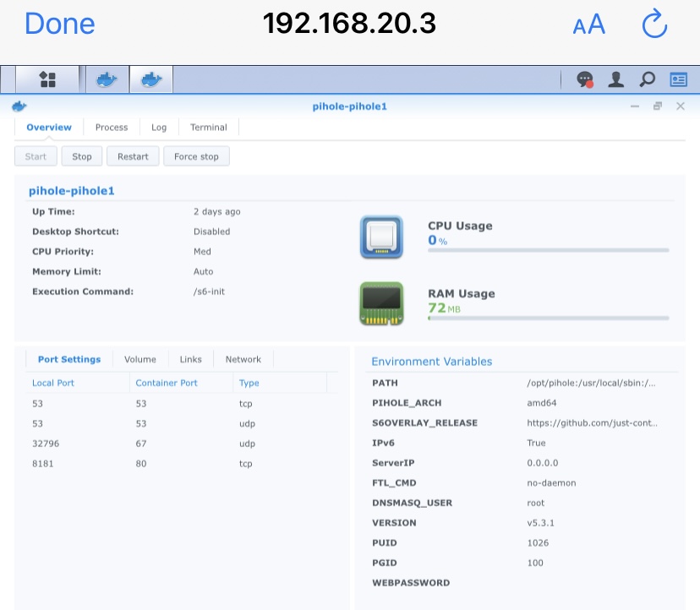Restart the pihole container
Image resolution: width=700 pixels, height=610 pixels.
point(133,156)
